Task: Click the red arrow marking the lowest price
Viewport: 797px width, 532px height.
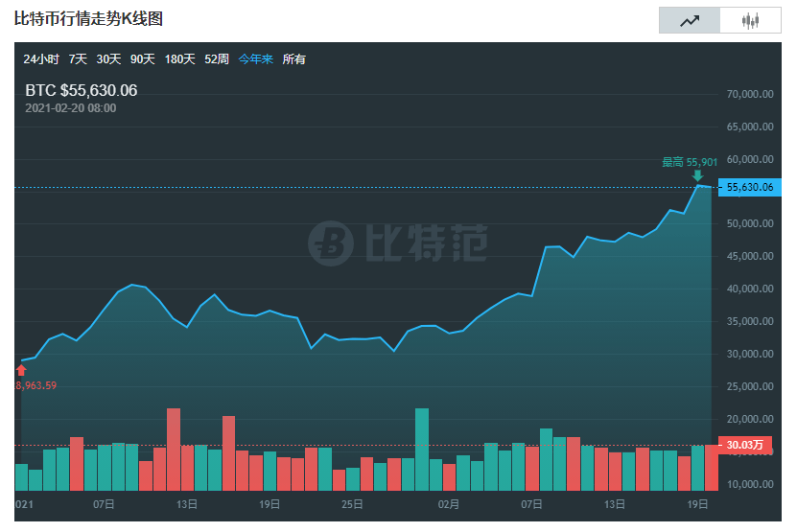Action: 21,370
